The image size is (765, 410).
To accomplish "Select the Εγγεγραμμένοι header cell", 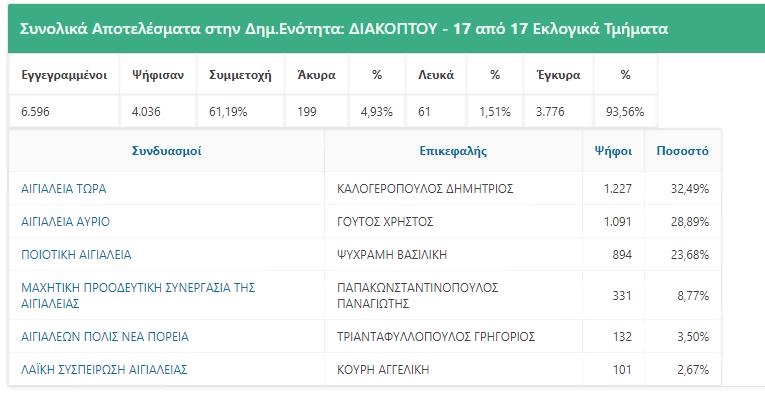I will [x=64, y=75].
